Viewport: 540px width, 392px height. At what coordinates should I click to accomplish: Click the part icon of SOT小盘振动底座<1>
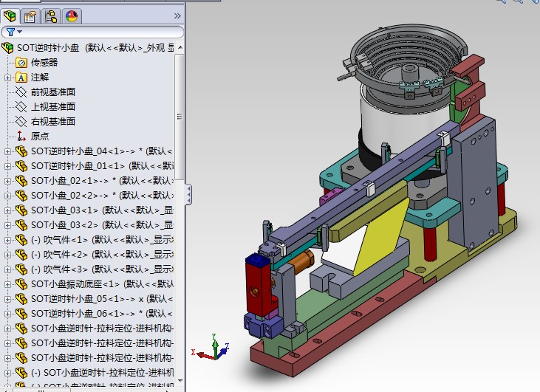(21, 284)
